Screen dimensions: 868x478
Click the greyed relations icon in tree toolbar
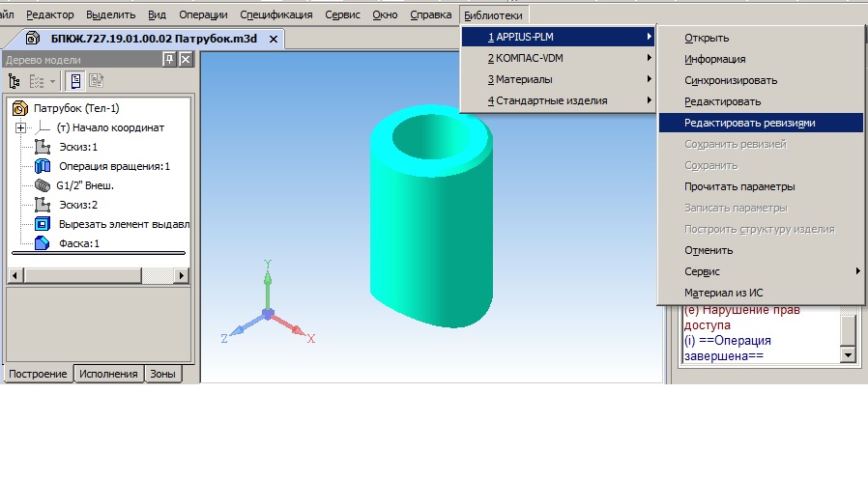click(97, 81)
